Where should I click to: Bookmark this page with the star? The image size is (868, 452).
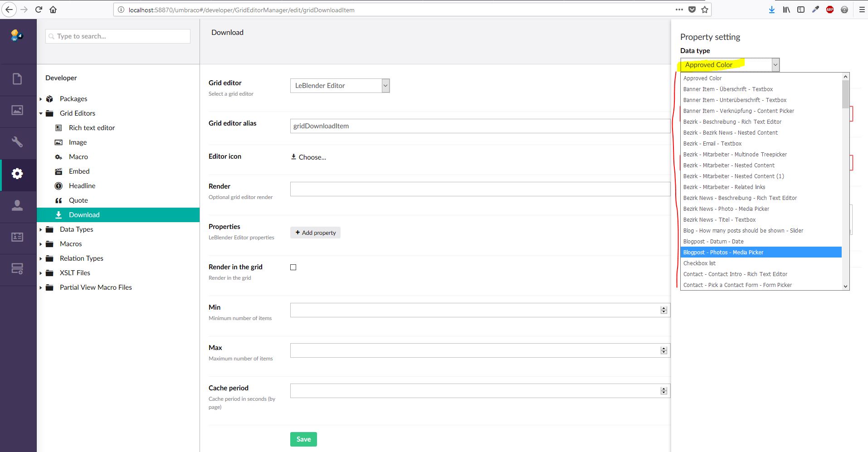(704, 10)
